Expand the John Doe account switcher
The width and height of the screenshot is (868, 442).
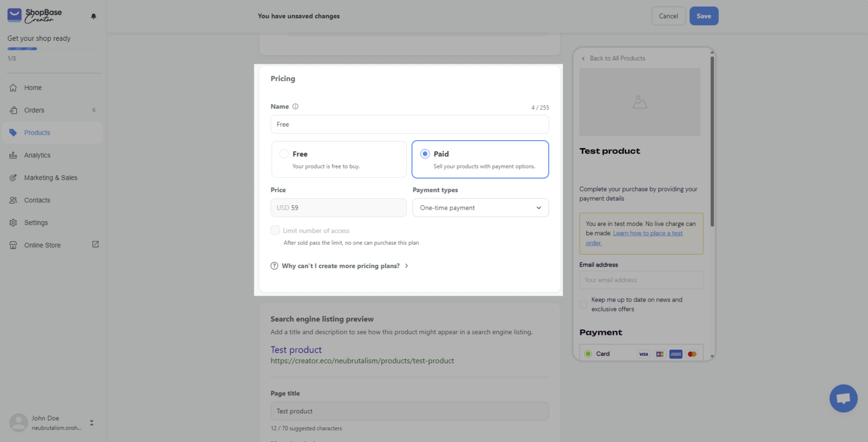click(92, 422)
